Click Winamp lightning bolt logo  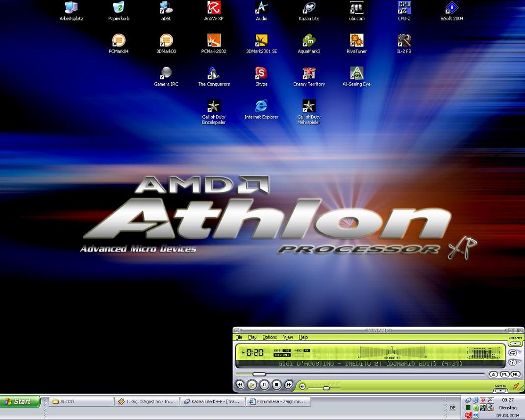[516, 386]
